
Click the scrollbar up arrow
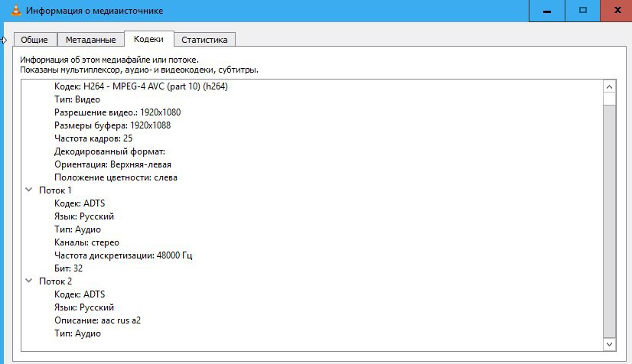click(x=609, y=86)
